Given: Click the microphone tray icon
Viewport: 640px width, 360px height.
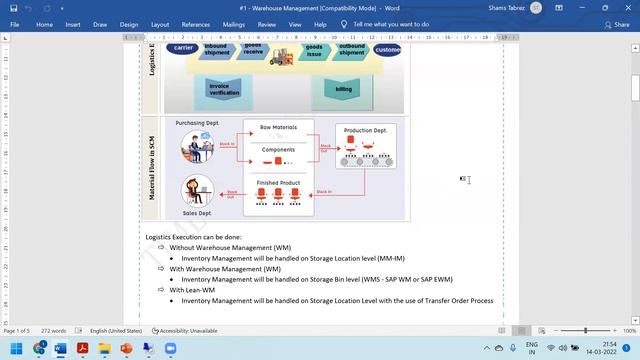Looking at the screenshot, I should pyautogui.click(x=513, y=348).
